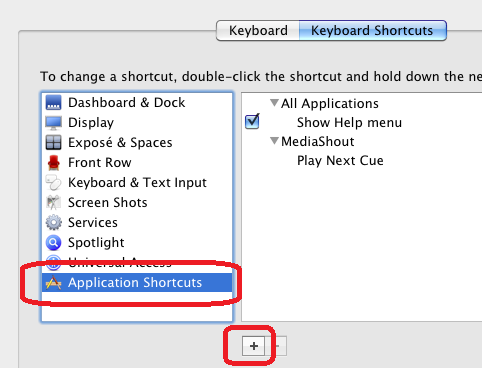Collapse the All Applications disclosure triangle
Viewport: 482px width, 368px height.
click(274, 103)
